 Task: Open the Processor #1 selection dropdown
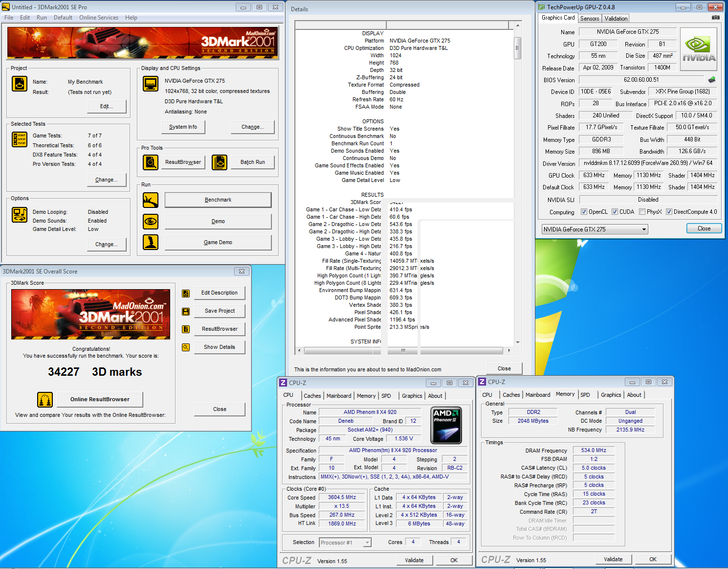[345, 542]
